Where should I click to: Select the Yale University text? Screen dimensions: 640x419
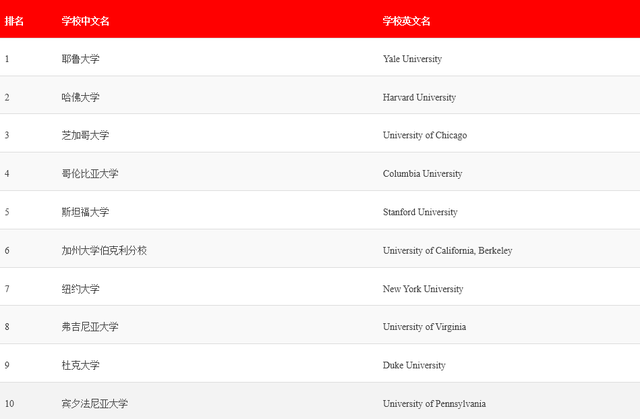(x=412, y=59)
